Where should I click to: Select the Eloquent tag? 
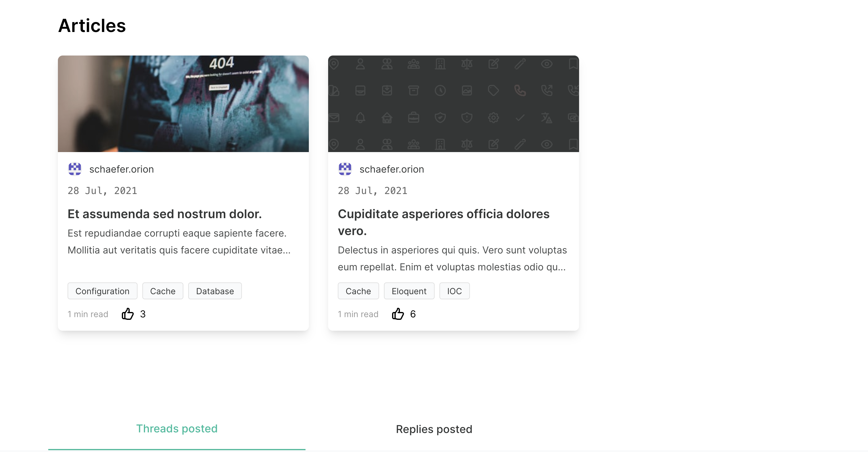(x=409, y=291)
